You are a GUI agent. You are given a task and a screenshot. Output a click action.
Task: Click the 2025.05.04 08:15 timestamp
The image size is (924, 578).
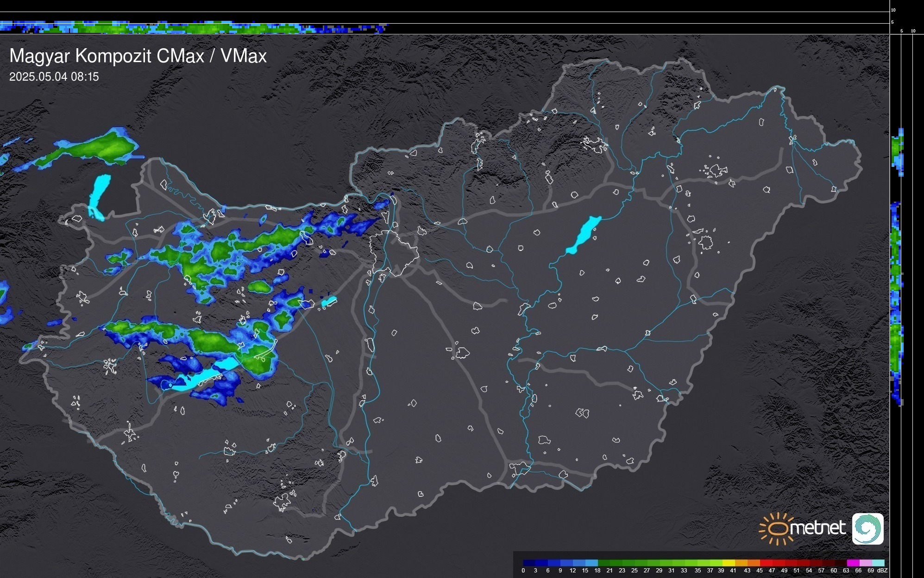54,77
